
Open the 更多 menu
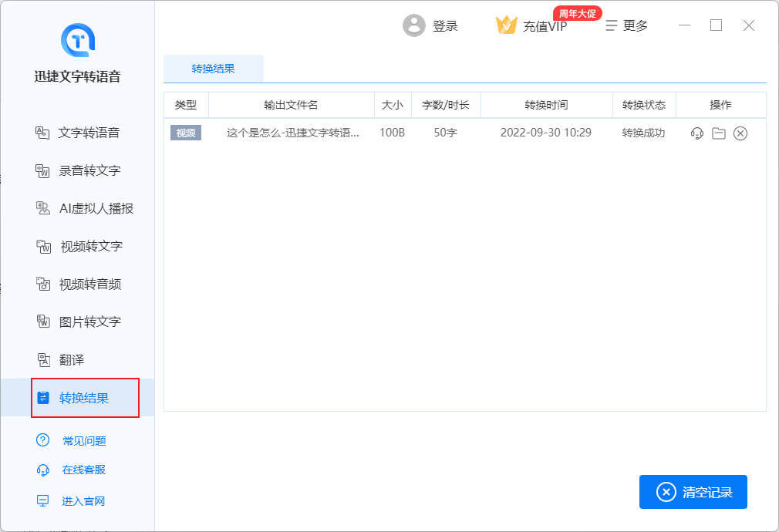[x=626, y=25]
